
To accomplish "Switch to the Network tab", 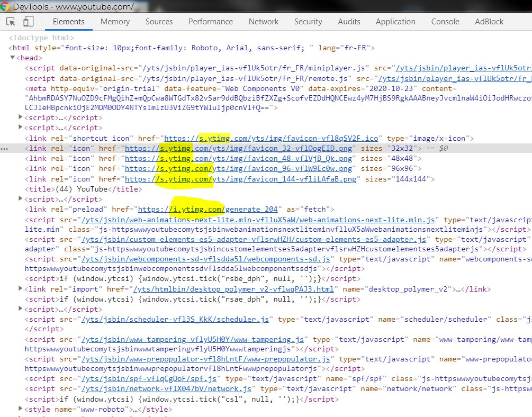I will pyautogui.click(x=263, y=22).
